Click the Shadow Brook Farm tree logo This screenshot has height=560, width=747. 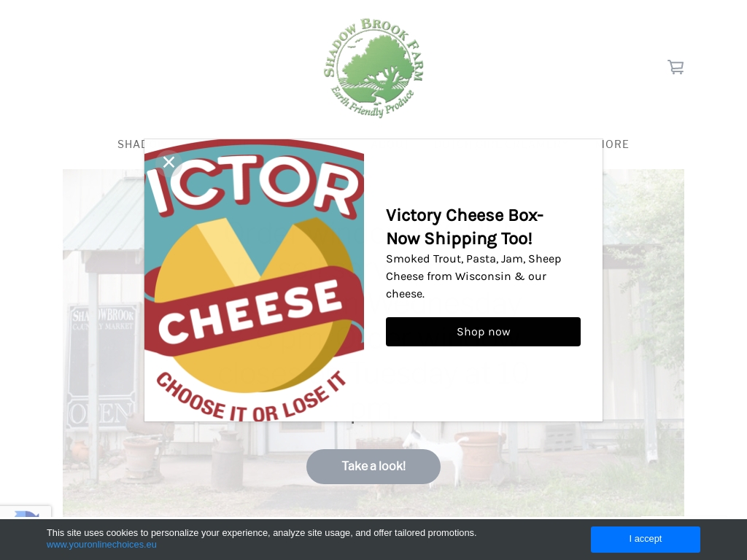(373, 68)
